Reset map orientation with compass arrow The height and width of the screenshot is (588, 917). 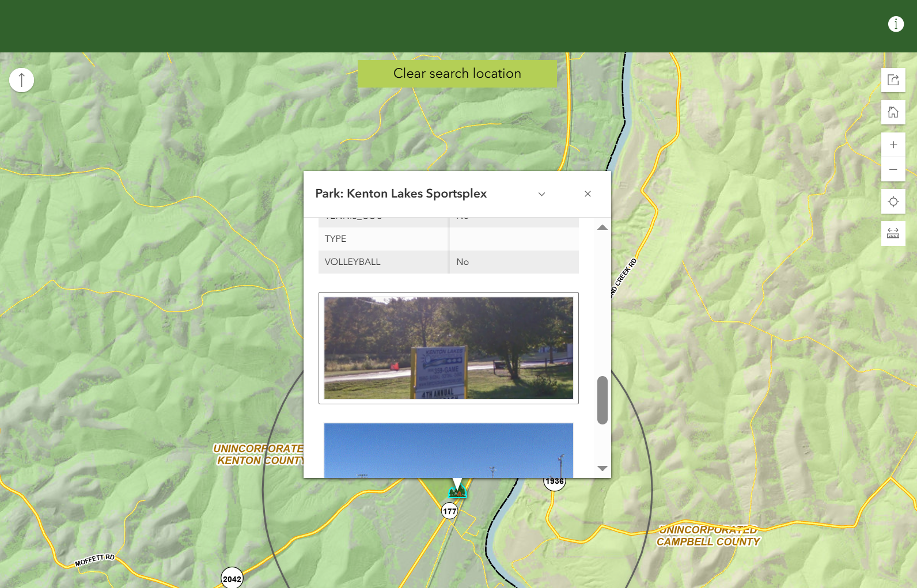22,80
